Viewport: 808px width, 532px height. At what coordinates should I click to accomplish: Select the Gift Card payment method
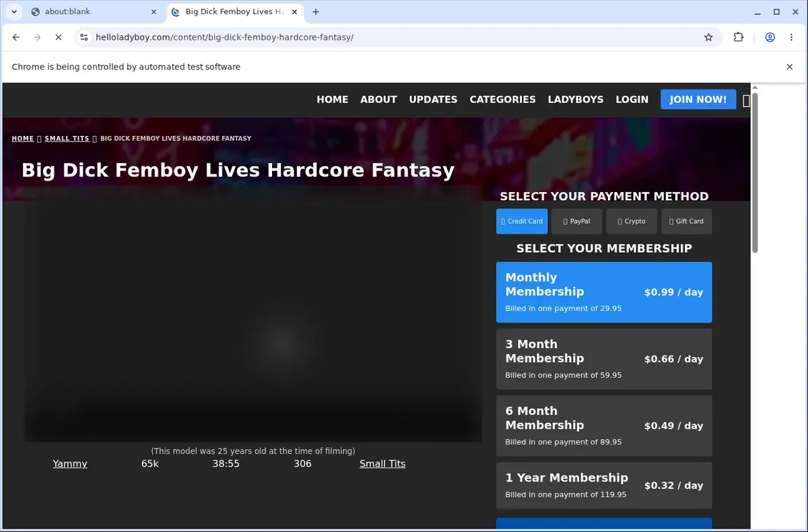pos(687,222)
